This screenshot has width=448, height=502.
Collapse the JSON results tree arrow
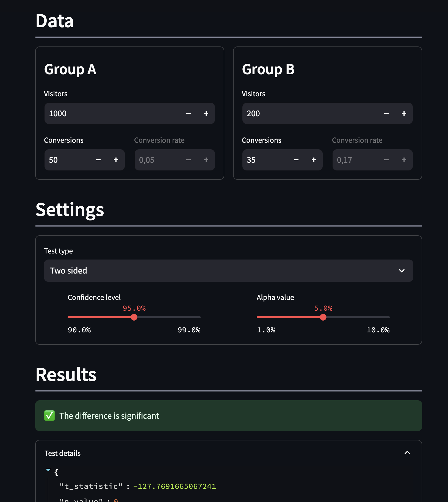coord(48,470)
